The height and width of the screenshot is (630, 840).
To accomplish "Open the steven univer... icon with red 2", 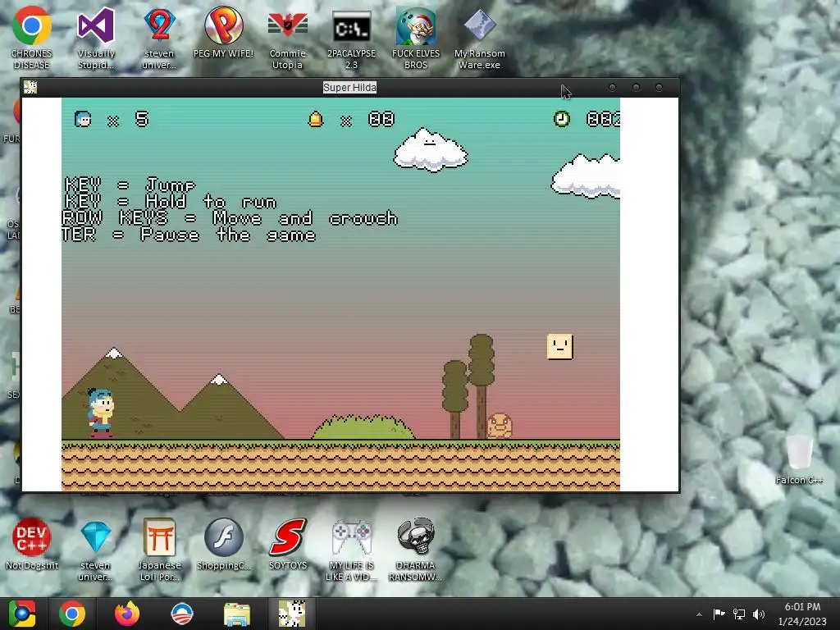I will pos(159,38).
